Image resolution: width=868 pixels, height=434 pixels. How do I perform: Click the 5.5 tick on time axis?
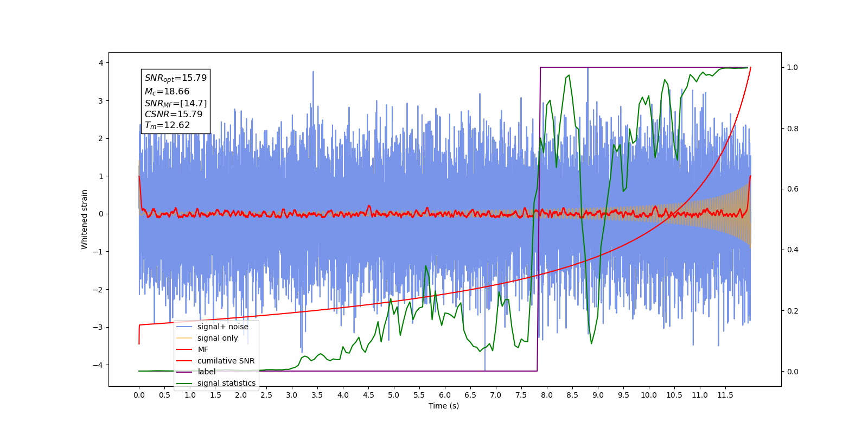point(419,395)
